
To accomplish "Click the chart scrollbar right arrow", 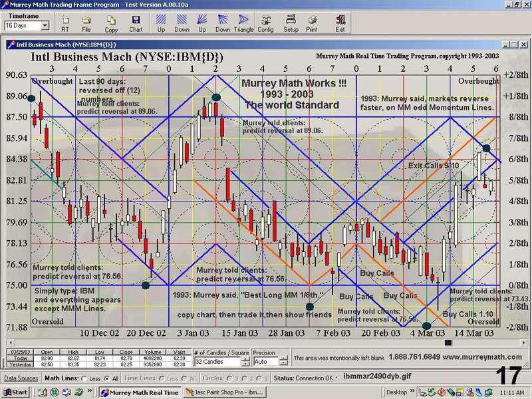I will click(x=524, y=342).
